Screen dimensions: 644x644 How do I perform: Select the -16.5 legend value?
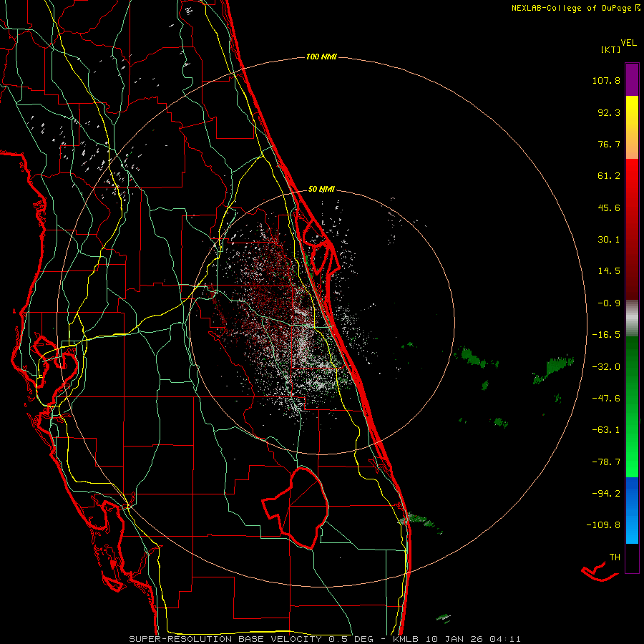pyautogui.click(x=606, y=335)
